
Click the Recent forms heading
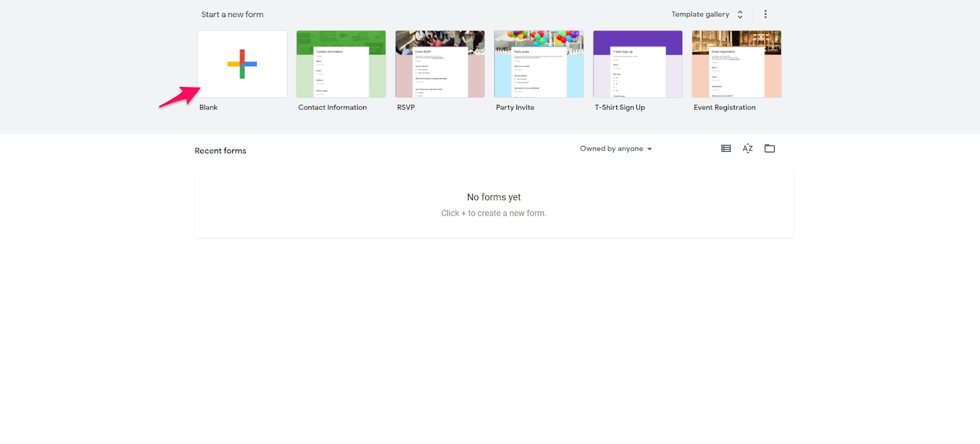click(x=221, y=151)
